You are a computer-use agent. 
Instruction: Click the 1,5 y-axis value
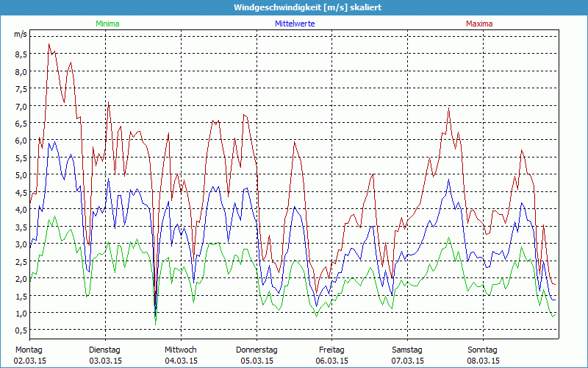(21, 296)
